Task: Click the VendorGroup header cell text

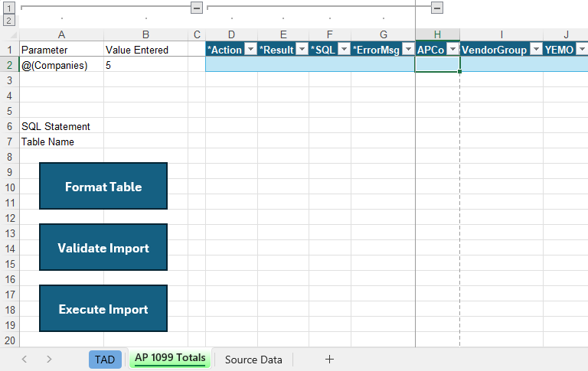Action: coord(495,50)
